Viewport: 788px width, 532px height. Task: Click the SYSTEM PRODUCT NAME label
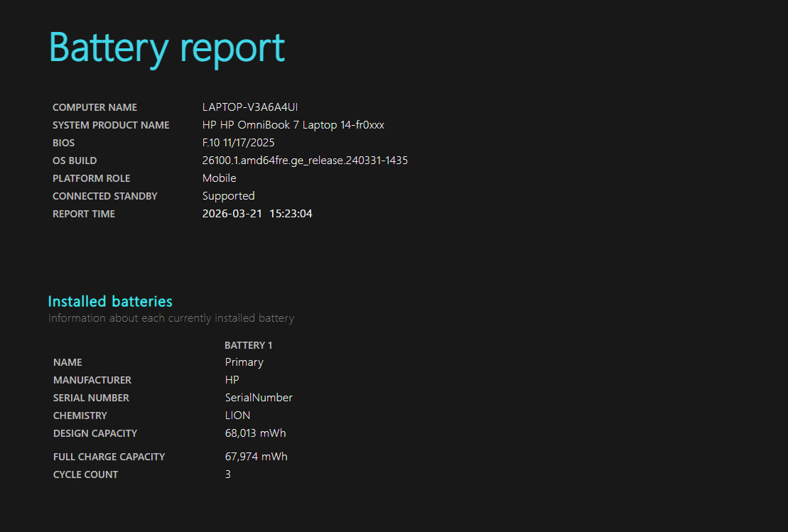pyautogui.click(x=111, y=125)
